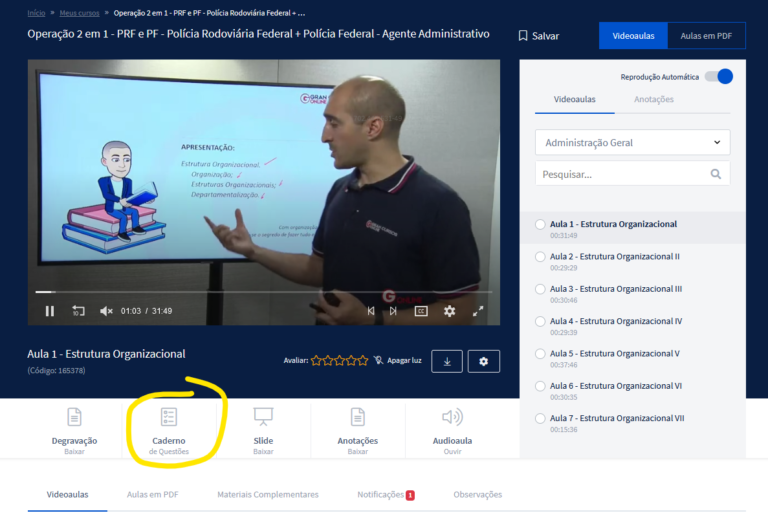Expand Administração Geral subject dropdown
768x522 pixels.
pos(632,142)
